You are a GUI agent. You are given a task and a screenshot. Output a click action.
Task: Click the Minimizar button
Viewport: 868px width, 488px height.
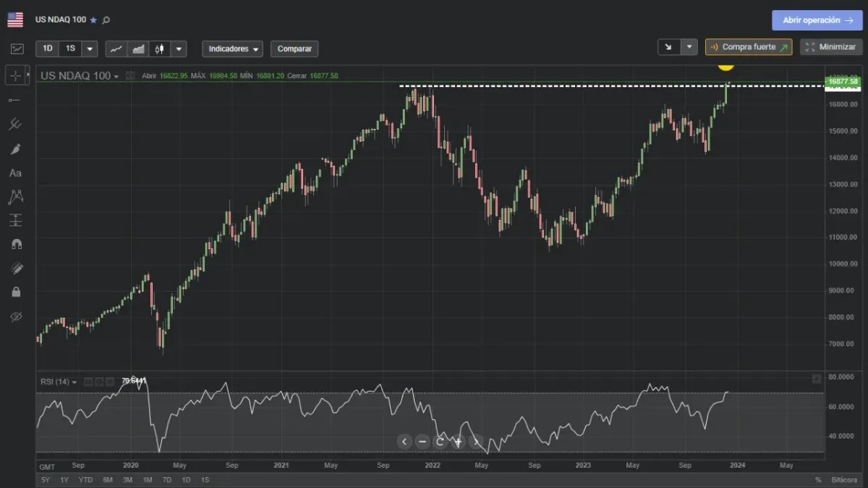click(831, 47)
